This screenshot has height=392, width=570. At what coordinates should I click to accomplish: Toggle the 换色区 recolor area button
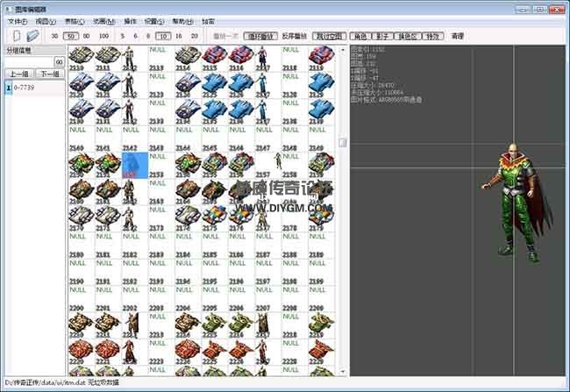[x=408, y=36]
